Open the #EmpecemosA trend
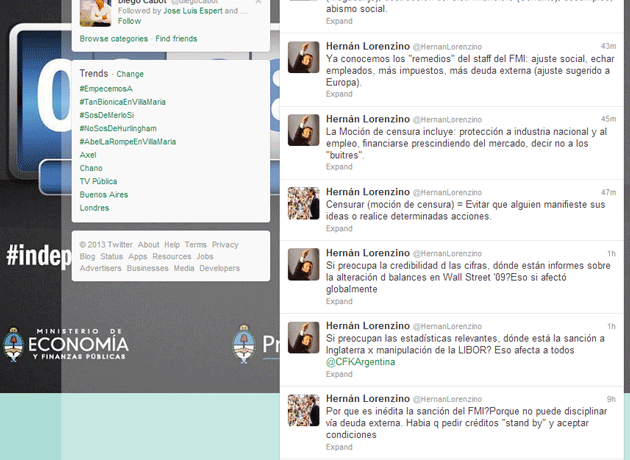Viewport: 630px width, 460px height. 106,89
